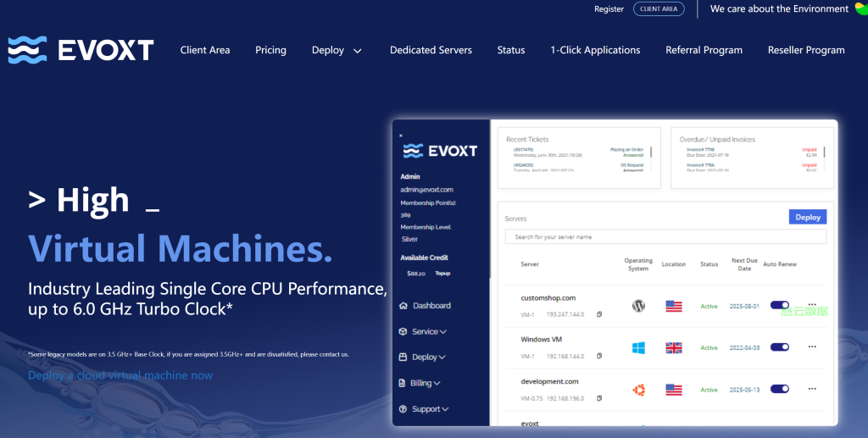Disable auto renew for Windows VM

pos(780,347)
